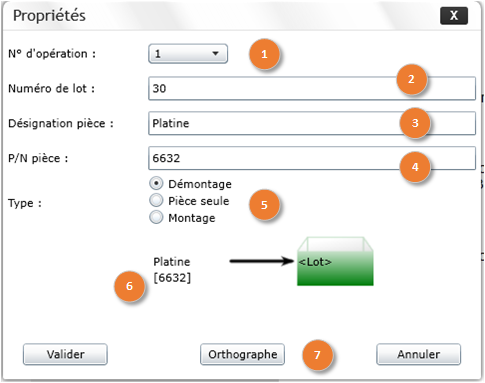The image size is (485, 383).
Task: Select the Pièce seule radio option
Action: [x=156, y=200]
